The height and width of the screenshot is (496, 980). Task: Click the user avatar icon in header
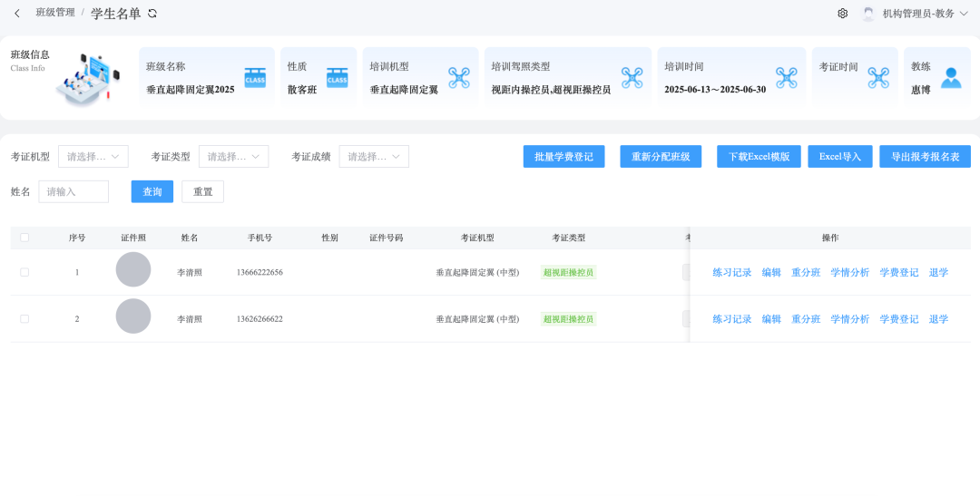868,14
